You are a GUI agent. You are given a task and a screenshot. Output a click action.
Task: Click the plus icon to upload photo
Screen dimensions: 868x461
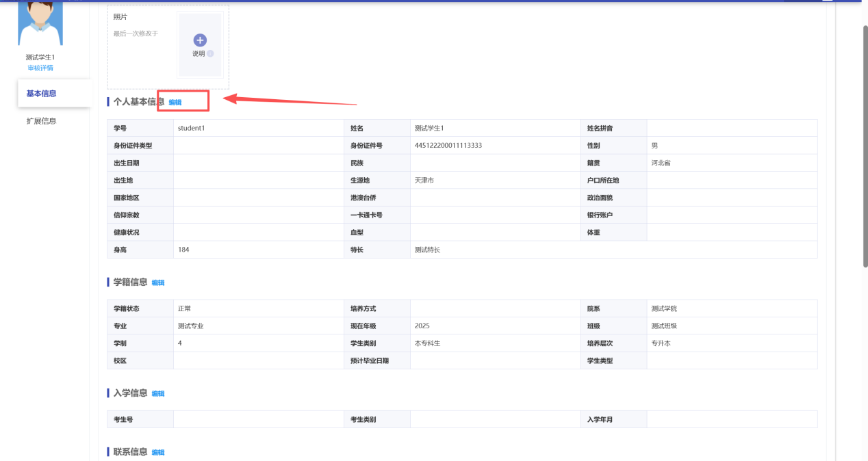tap(200, 40)
